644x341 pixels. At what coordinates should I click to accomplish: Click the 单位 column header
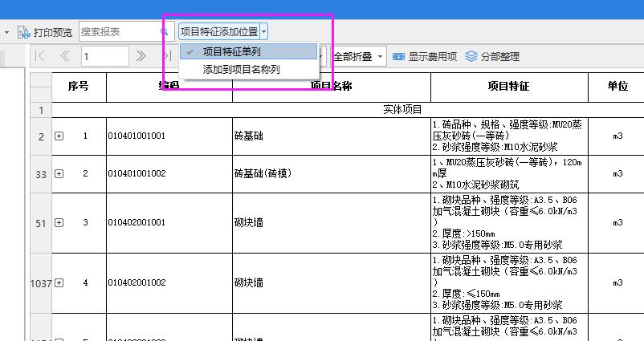[x=617, y=87]
